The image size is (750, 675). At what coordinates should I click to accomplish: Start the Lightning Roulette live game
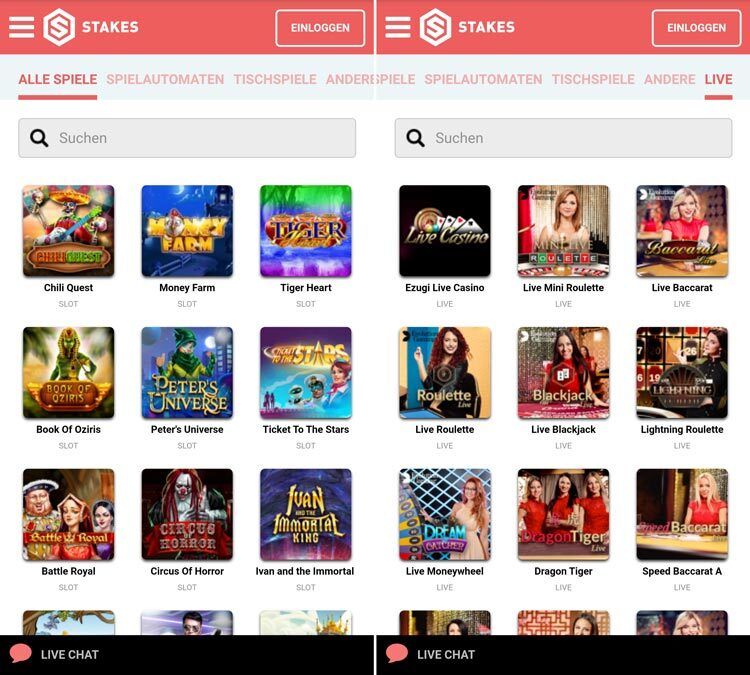point(682,373)
